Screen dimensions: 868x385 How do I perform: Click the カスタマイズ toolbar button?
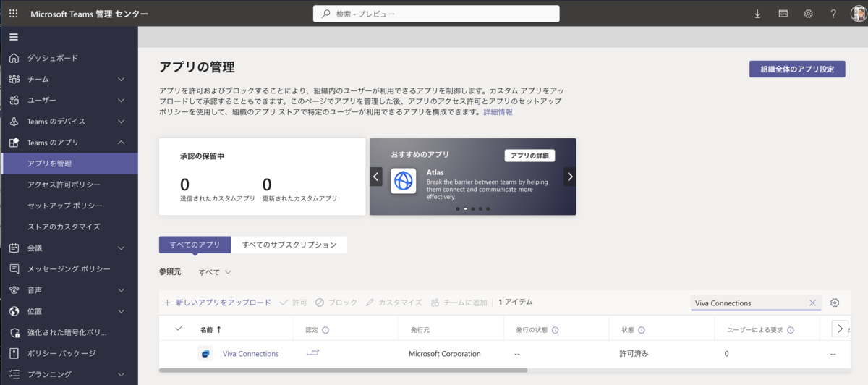(394, 302)
